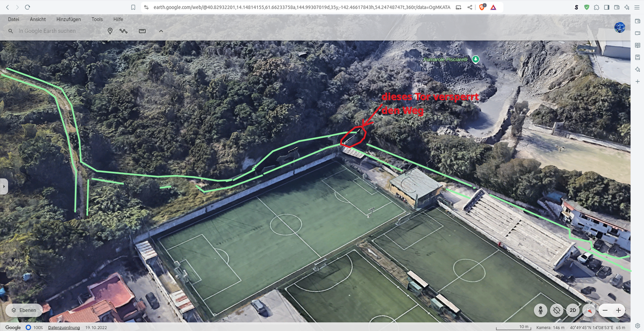This screenshot has height=331, width=644.
Task: Open Street View pegman icon
Action: (x=541, y=310)
